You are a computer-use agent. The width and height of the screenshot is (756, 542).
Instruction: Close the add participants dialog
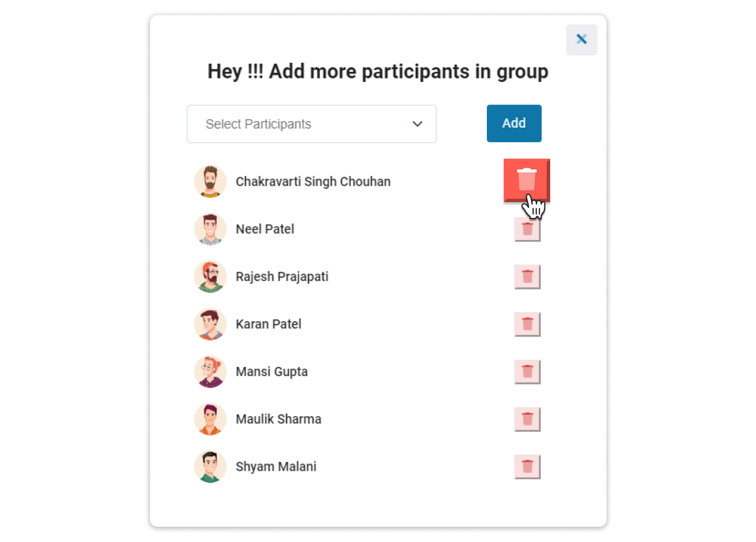click(582, 40)
